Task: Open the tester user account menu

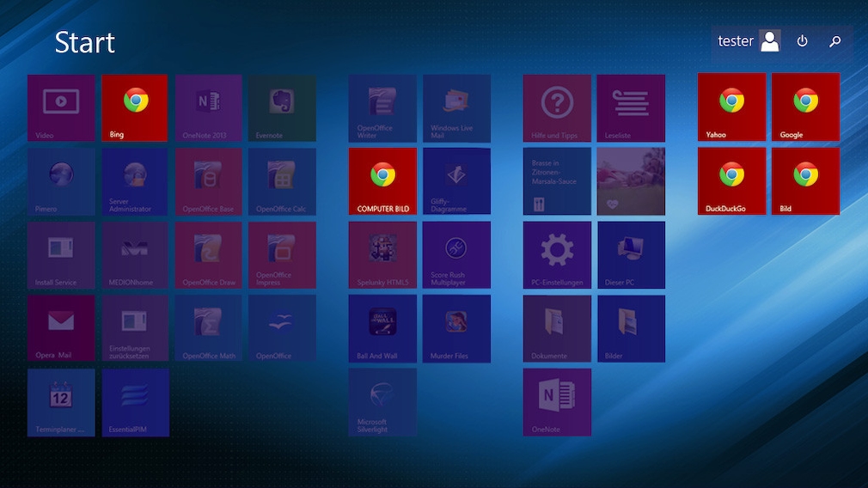Action: click(x=749, y=41)
